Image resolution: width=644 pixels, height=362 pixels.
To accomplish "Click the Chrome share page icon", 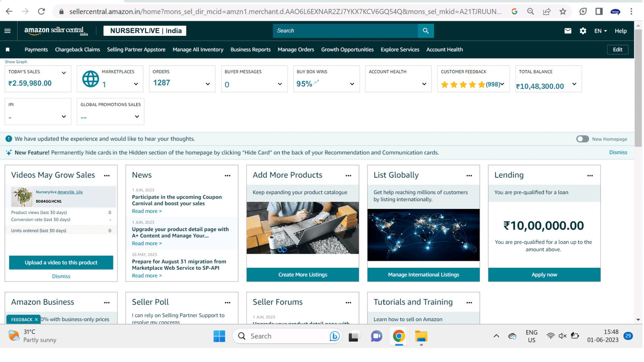I will pos(547,11).
